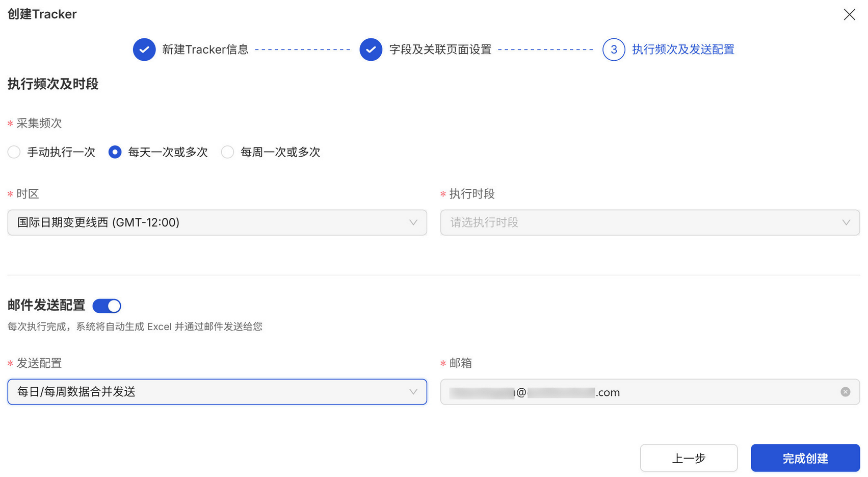Click the 完成创建 button
The height and width of the screenshot is (477, 868).
coord(805,458)
